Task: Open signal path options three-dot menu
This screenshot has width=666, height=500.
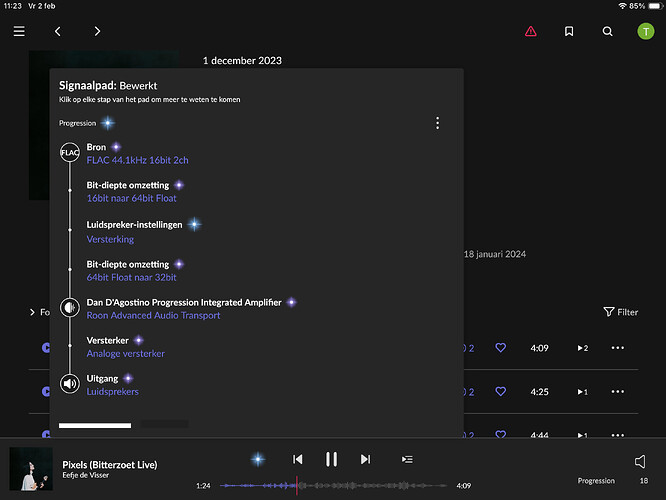Action: [x=437, y=123]
